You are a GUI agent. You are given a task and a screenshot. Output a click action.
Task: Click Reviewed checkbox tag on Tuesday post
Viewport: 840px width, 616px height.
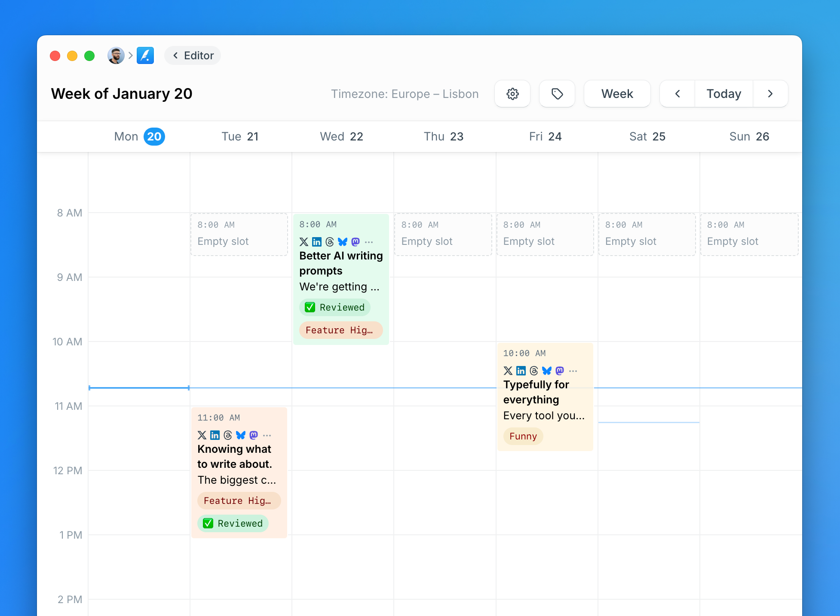[233, 524]
